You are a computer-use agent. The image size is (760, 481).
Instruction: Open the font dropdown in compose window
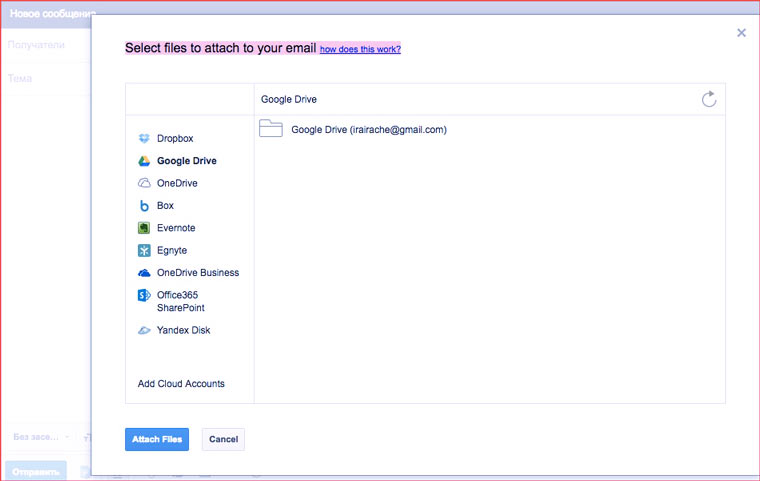point(41,437)
